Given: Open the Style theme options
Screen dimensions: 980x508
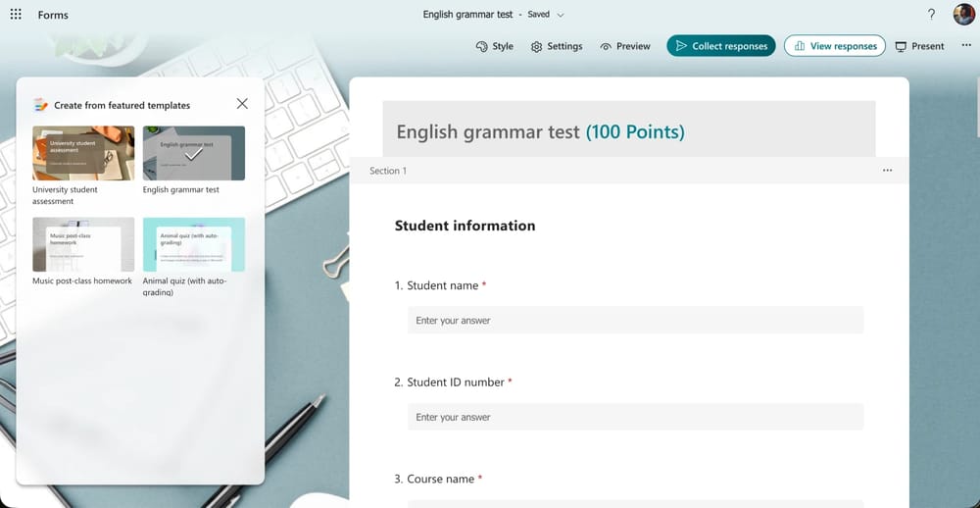Looking at the screenshot, I should tap(494, 46).
